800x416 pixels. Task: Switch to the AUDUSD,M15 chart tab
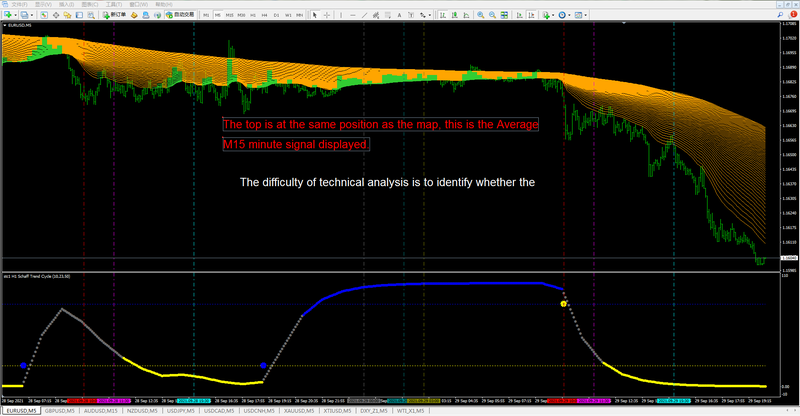[101, 411]
